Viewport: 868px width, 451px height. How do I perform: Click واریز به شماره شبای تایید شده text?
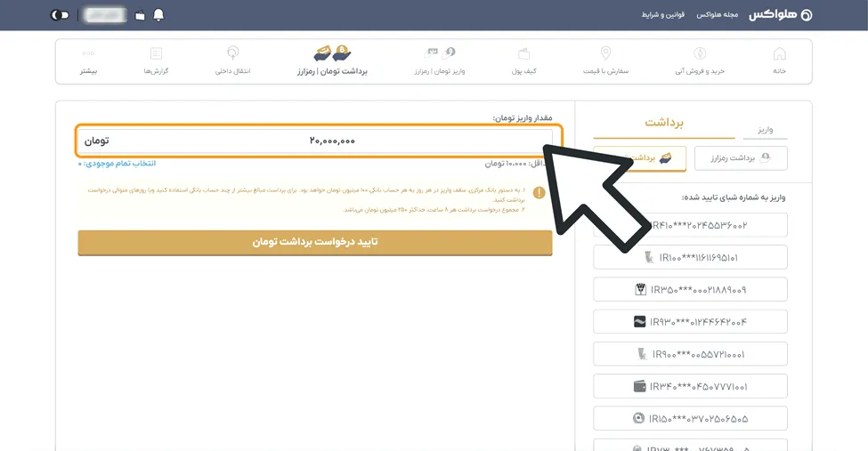(733, 197)
